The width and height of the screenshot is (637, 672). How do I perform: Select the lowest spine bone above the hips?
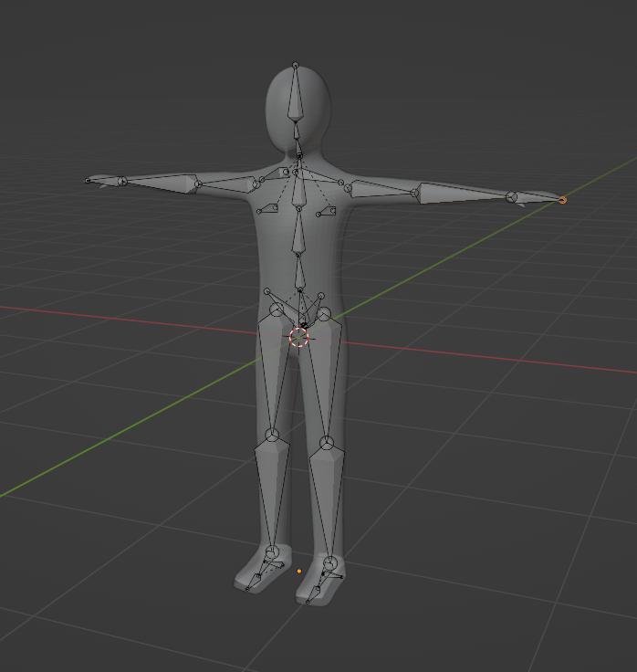[299, 273]
